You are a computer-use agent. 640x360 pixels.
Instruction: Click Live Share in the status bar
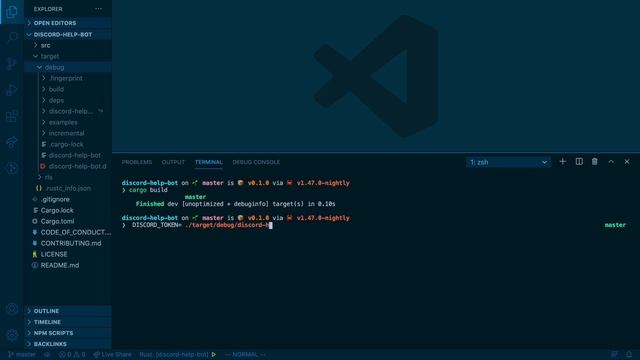113,354
